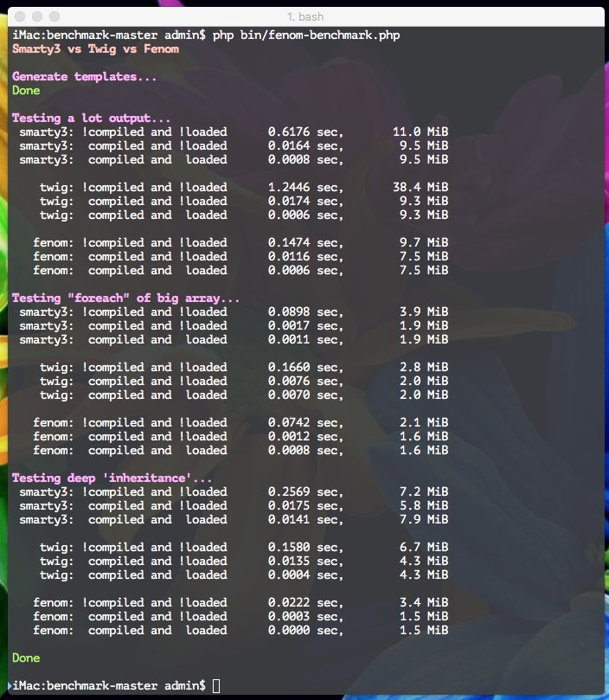
Task: Click the '0.0222 sec,' value
Action: point(305,603)
